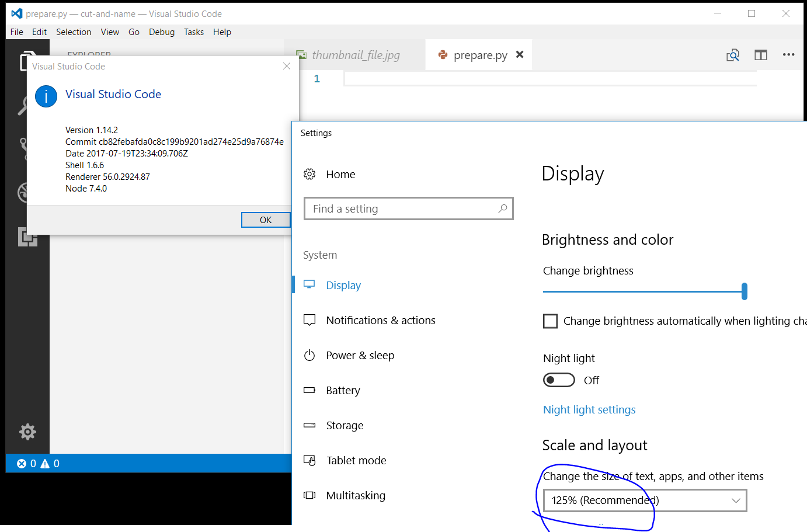Open the editor More Actions ellipsis
This screenshot has height=532, width=807.
788,55
